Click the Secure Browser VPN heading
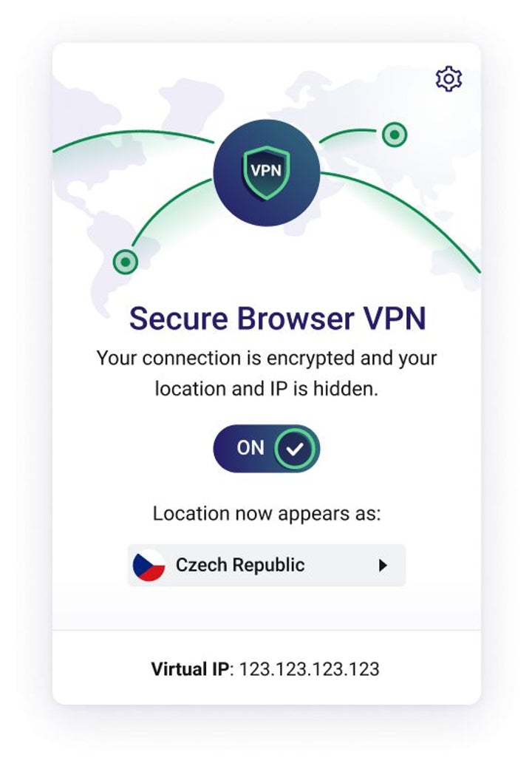The height and width of the screenshot is (766, 532). (x=278, y=319)
